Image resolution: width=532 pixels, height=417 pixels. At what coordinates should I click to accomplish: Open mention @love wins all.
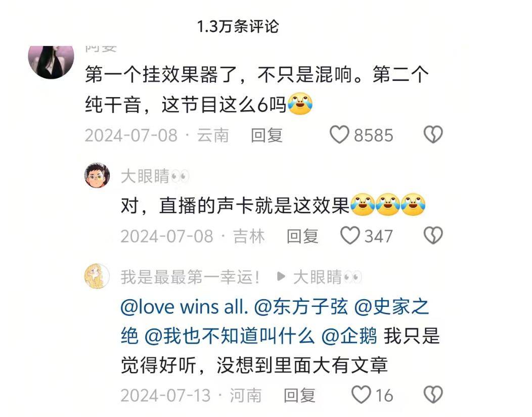[184, 307]
